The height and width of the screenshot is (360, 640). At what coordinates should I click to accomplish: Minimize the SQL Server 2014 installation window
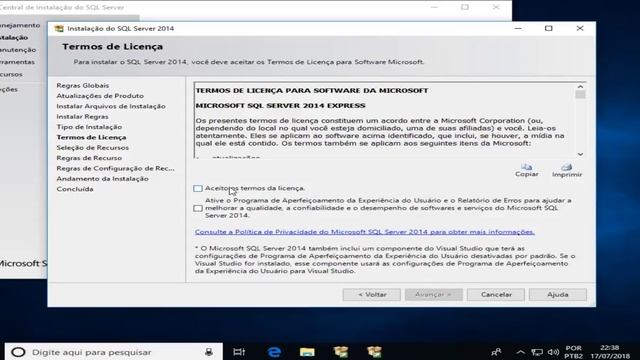click(518, 28)
